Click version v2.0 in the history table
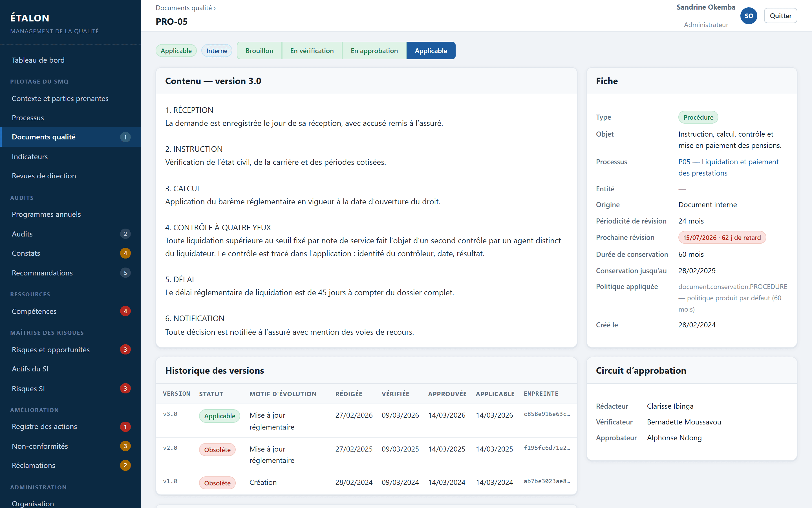Screen dimensions: 812x508 (x=170, y=448)
